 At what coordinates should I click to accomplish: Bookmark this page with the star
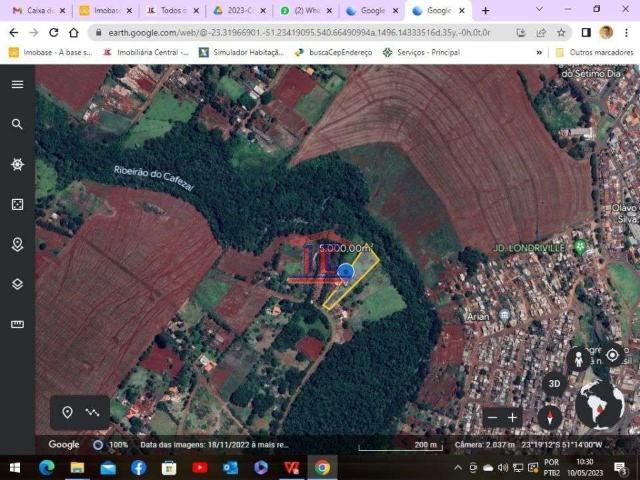(x=561, y=33)
